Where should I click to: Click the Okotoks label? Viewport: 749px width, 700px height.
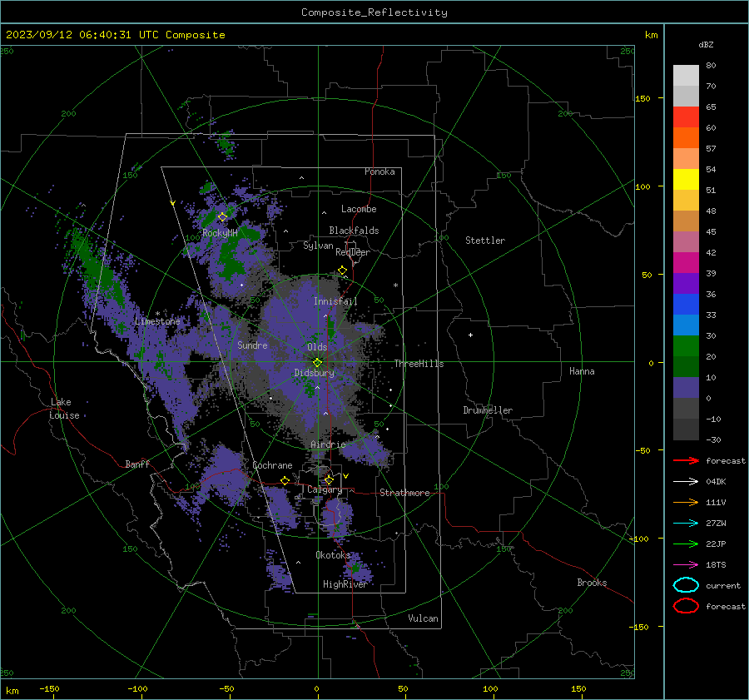click(x=333, y=554)
